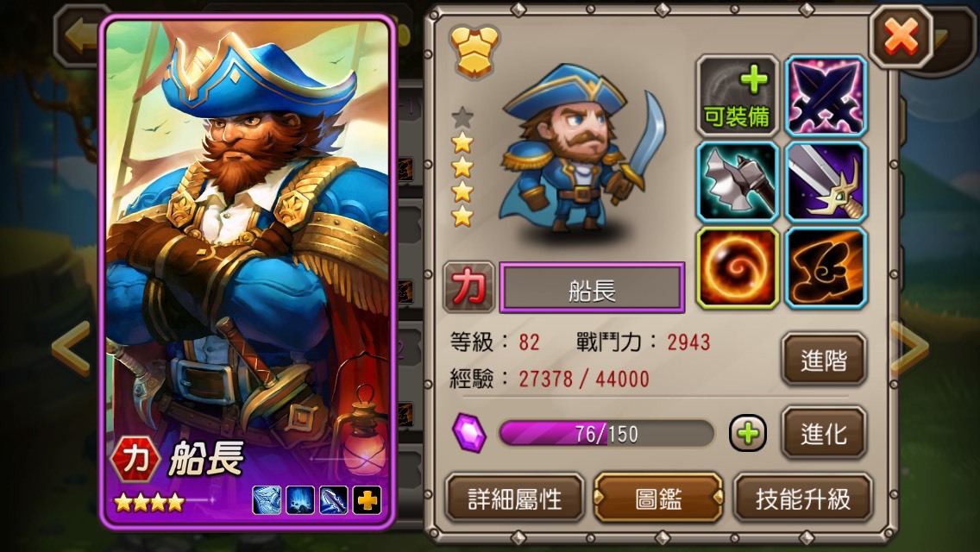Click the 進化 evolve button
Image resolution: width=980 pixels, height=552 pixels.
pos(824,433)
